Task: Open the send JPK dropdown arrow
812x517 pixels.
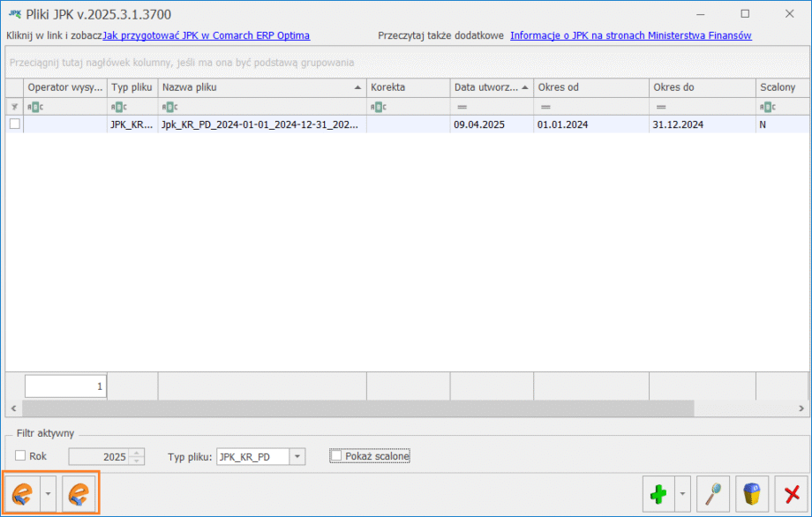Action: 48,494
